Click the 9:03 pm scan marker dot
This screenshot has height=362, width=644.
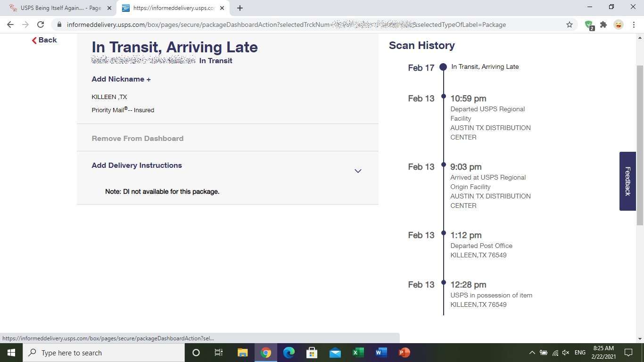(x=444, y=165)
